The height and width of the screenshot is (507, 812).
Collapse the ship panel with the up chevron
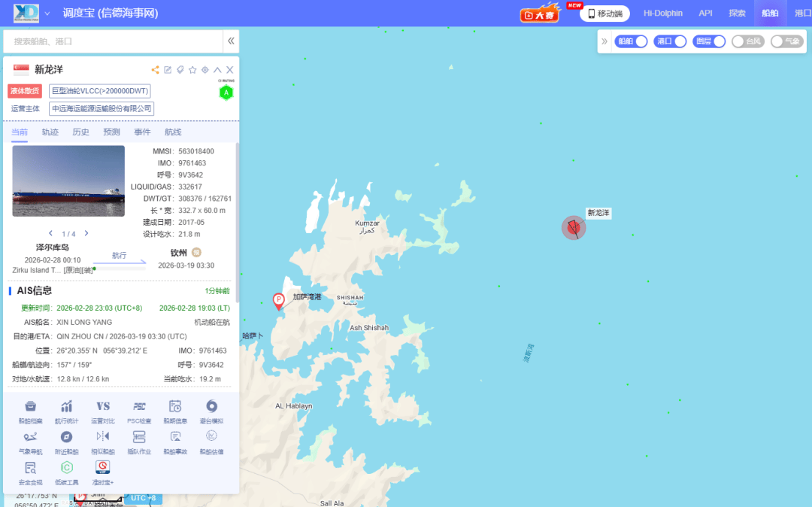pyautogui.click(x=217, y=70)
